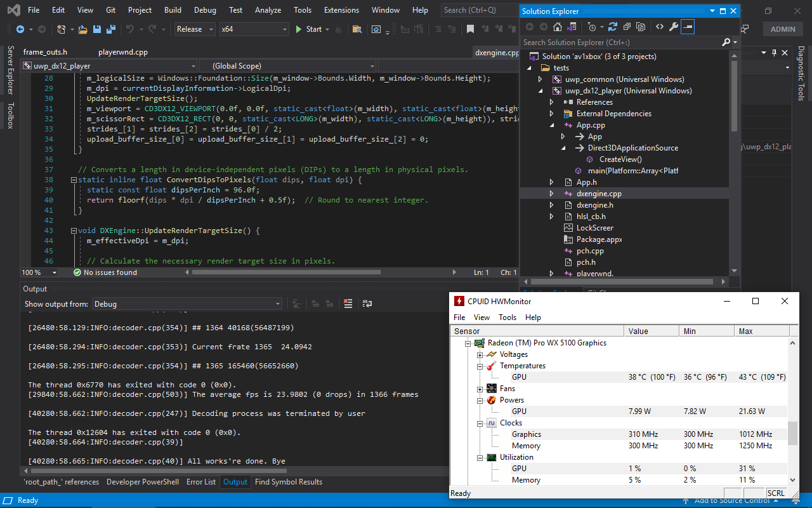Focus the Search (Ctrl+Q) box

coord(479,10)
